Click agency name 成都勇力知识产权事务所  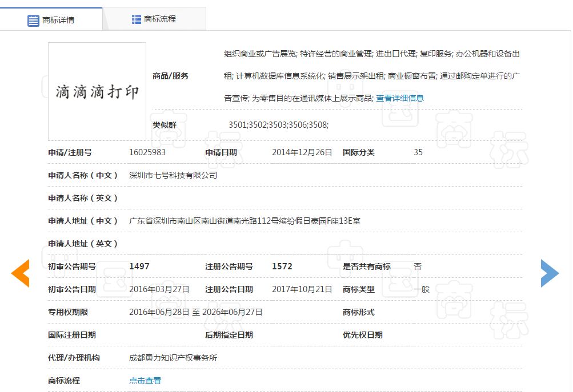pos(173,358)
